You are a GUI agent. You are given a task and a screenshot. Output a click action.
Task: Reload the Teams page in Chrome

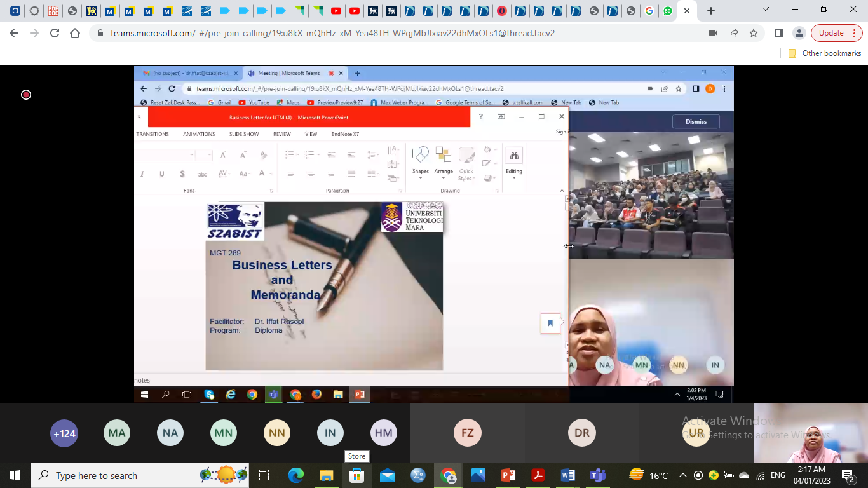click(55, 33)
